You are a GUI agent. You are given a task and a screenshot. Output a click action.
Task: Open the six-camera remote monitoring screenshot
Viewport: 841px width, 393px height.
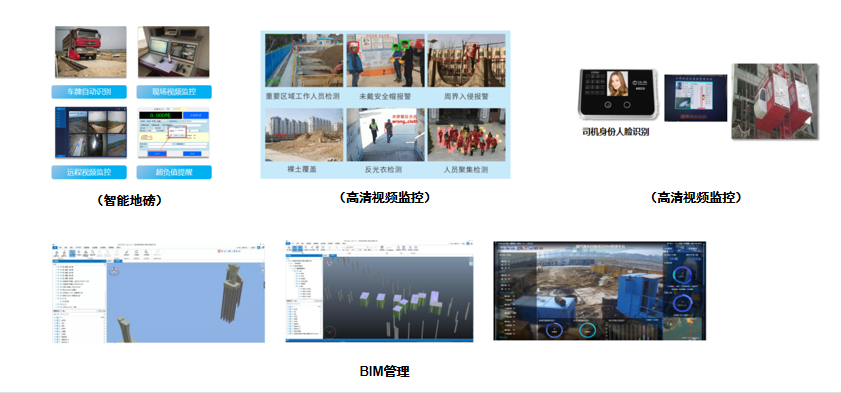(91, 133)
